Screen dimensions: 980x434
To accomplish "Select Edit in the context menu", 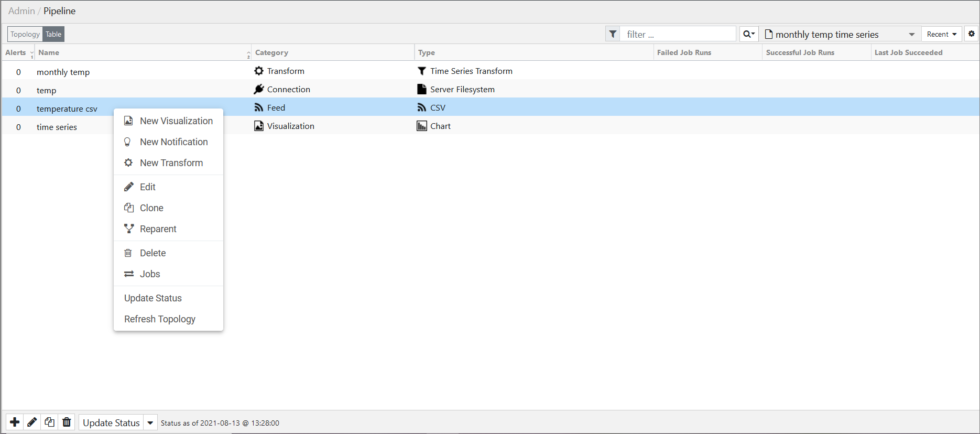I will (168, 187).
